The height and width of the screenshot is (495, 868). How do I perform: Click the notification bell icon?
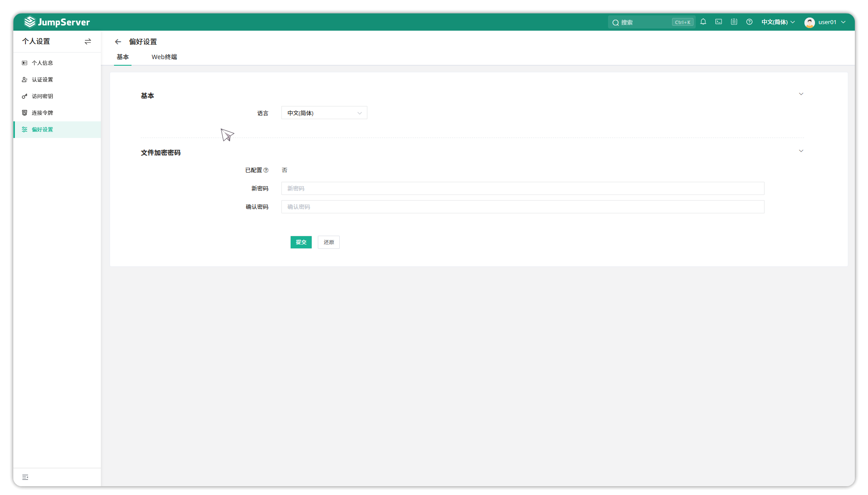703,22
